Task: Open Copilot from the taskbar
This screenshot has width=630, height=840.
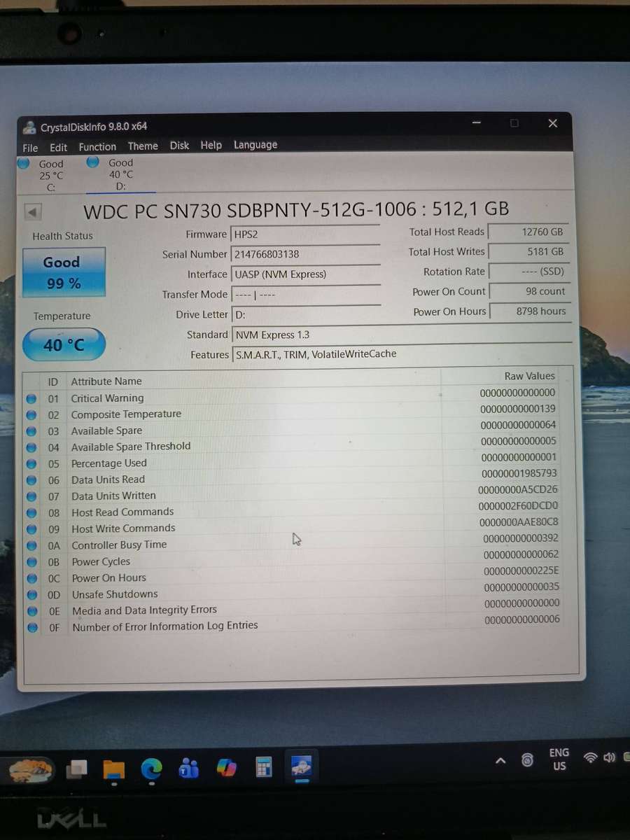Action: pos(226,768)
